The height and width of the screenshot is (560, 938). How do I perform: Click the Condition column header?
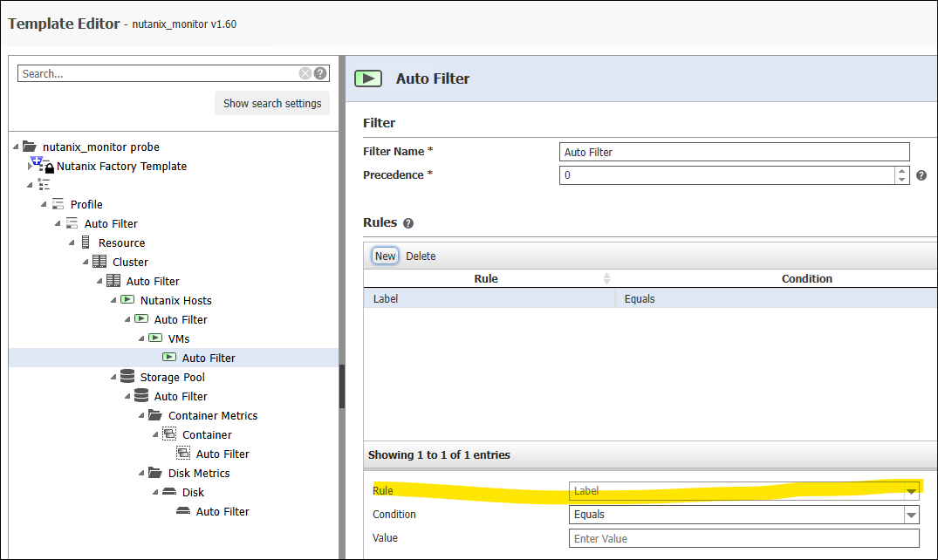click(x=805, y=279)
